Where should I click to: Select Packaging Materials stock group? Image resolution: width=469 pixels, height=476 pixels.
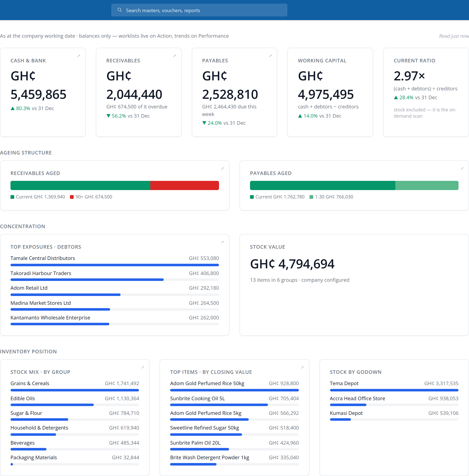pos(75,460)
